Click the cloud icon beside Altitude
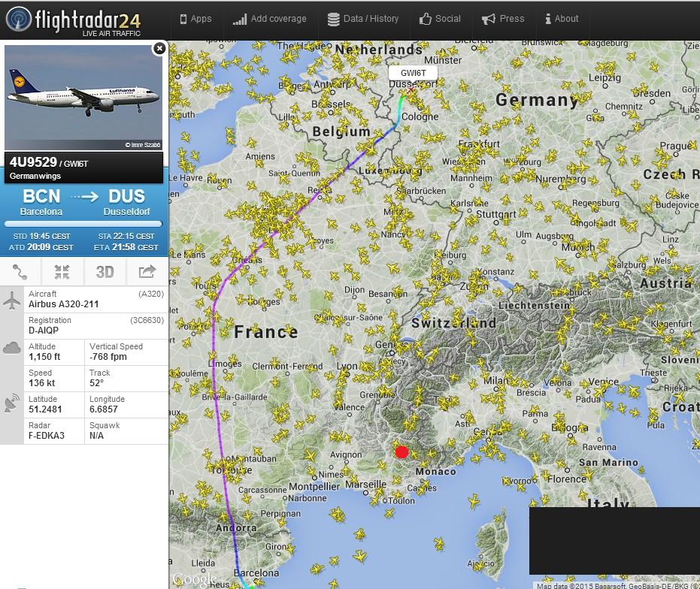 11,348
